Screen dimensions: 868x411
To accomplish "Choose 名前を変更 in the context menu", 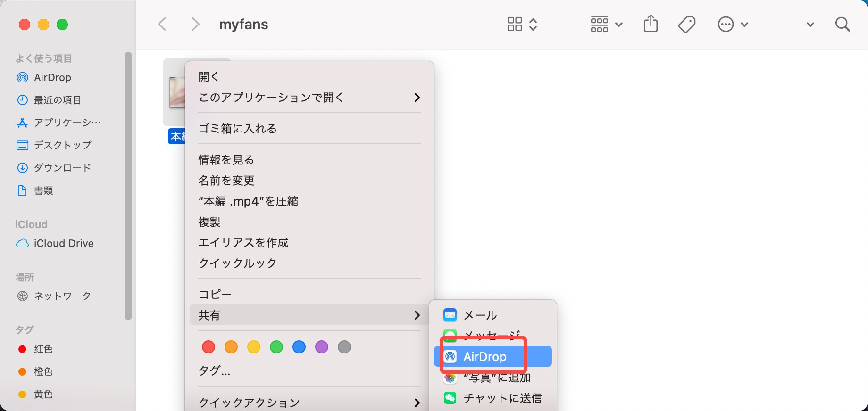I will click(x=309, y=180).
